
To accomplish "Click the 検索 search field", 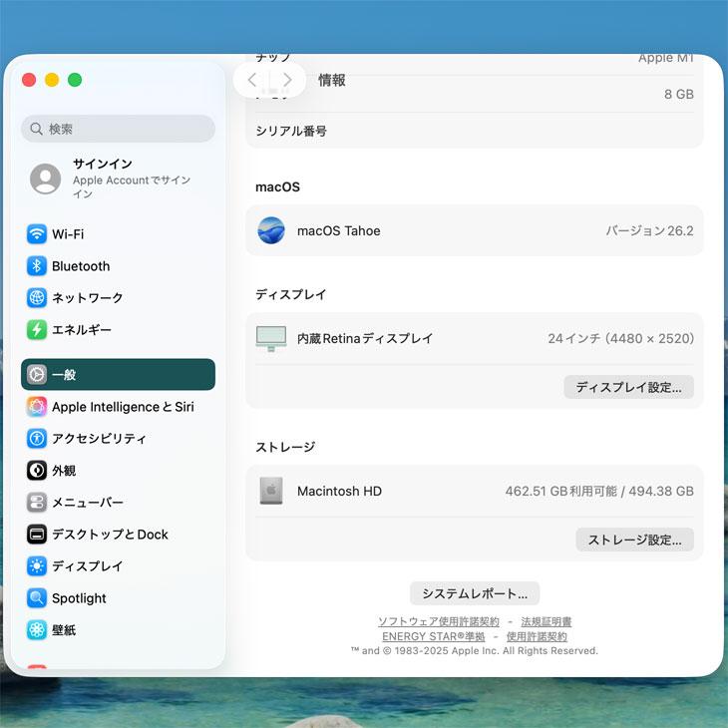I will point(118,129).
